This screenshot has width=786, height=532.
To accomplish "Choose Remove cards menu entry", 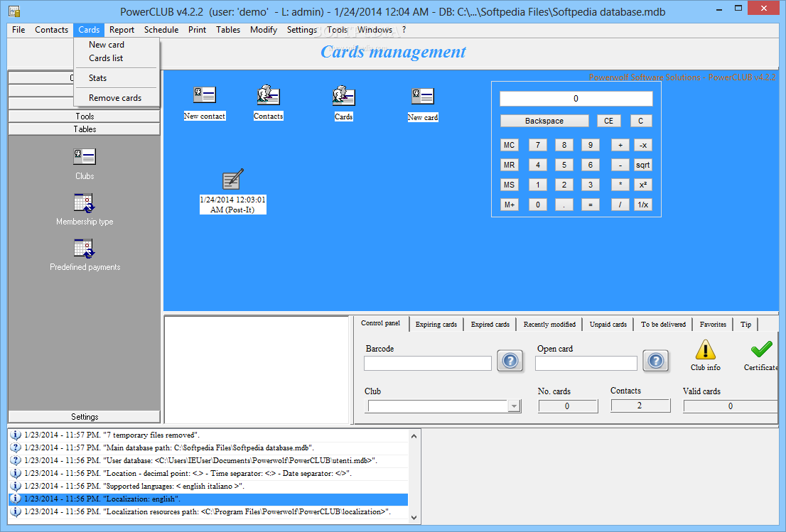I will (115, 98).
